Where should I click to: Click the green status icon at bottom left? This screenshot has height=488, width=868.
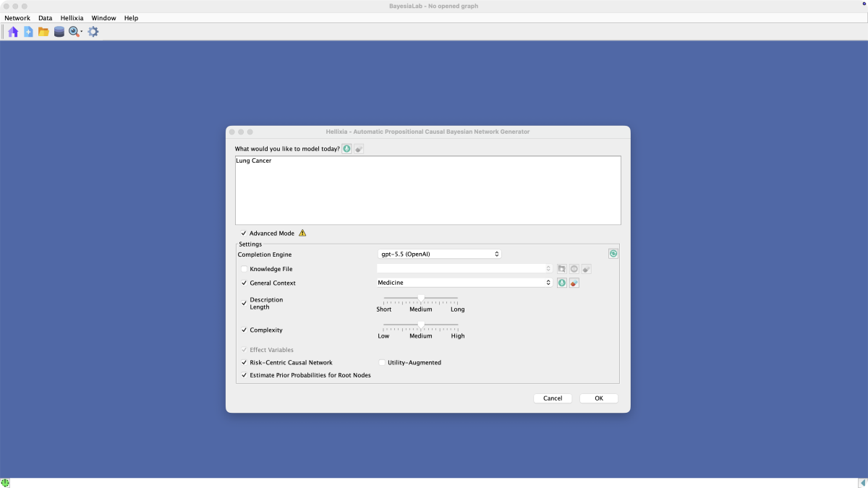tap(5, 482)
